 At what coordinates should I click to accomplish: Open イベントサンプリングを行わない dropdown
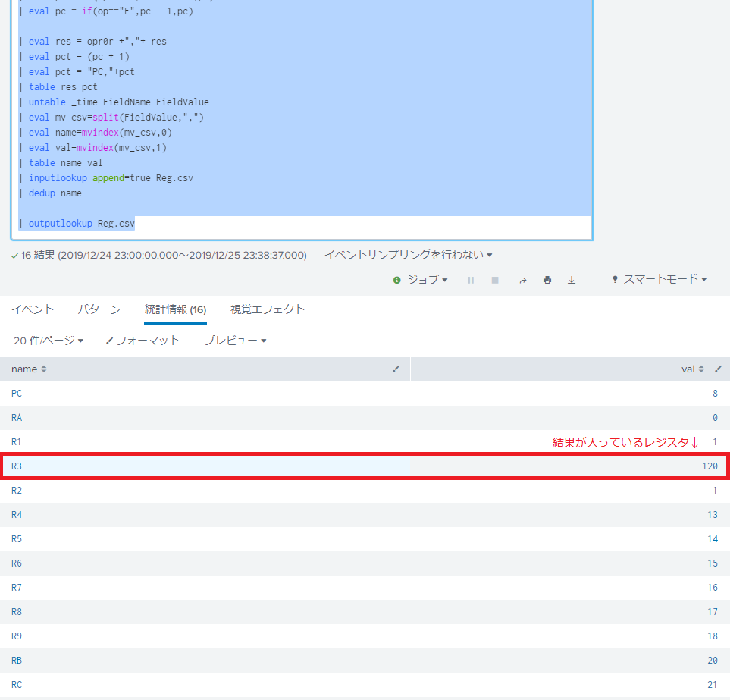[x=409, y=255]
